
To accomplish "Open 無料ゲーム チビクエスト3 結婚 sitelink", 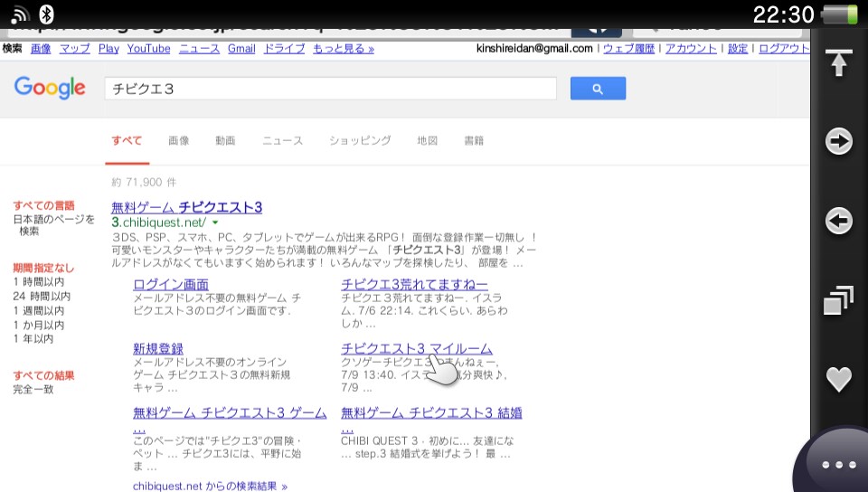I will click(x=432, y=413).
